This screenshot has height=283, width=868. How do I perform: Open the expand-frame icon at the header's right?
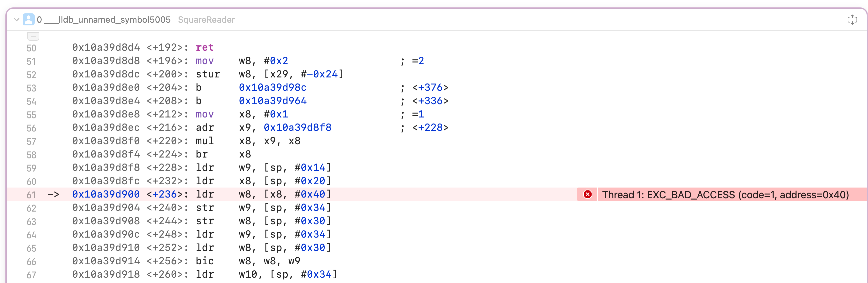click(852, 20)
